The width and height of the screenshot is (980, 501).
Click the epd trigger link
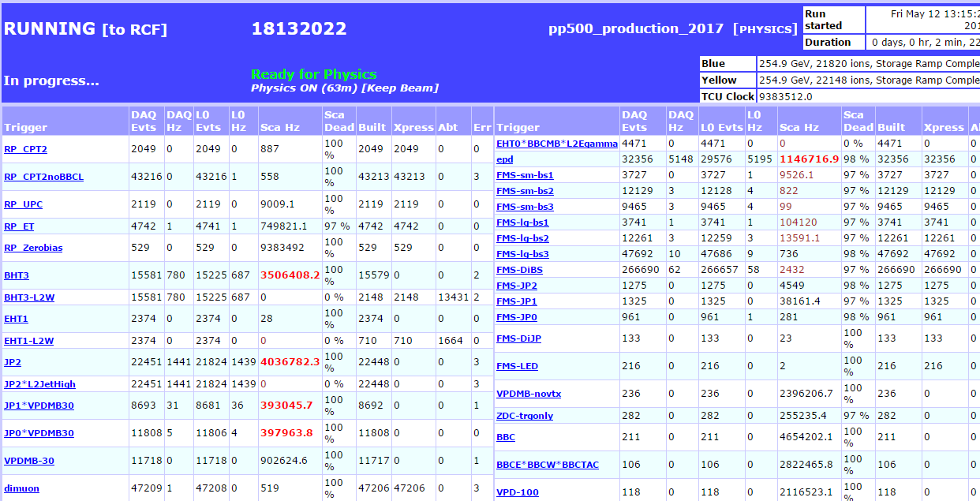coord(504,159)
